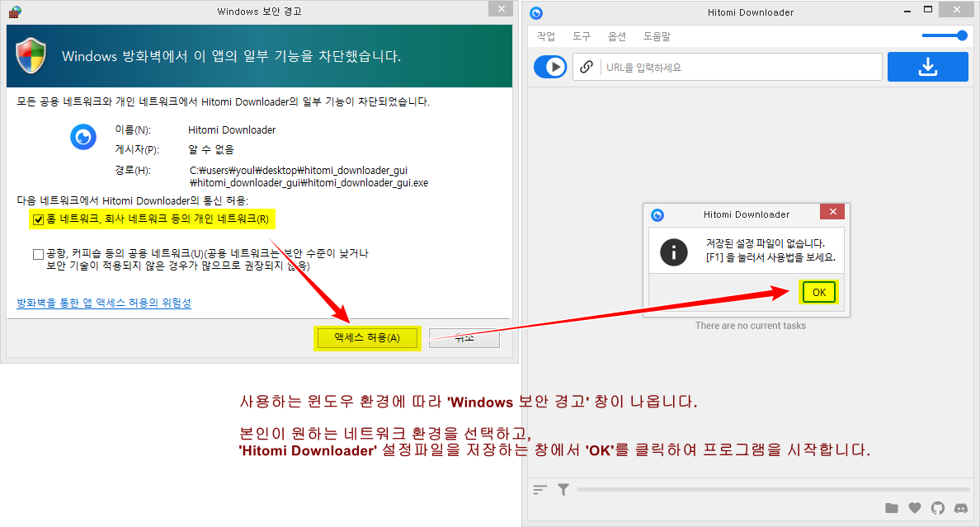Open the Discord icon link
Image resolution: width=980 pixels, height=527 pixels.
point(961,508)
